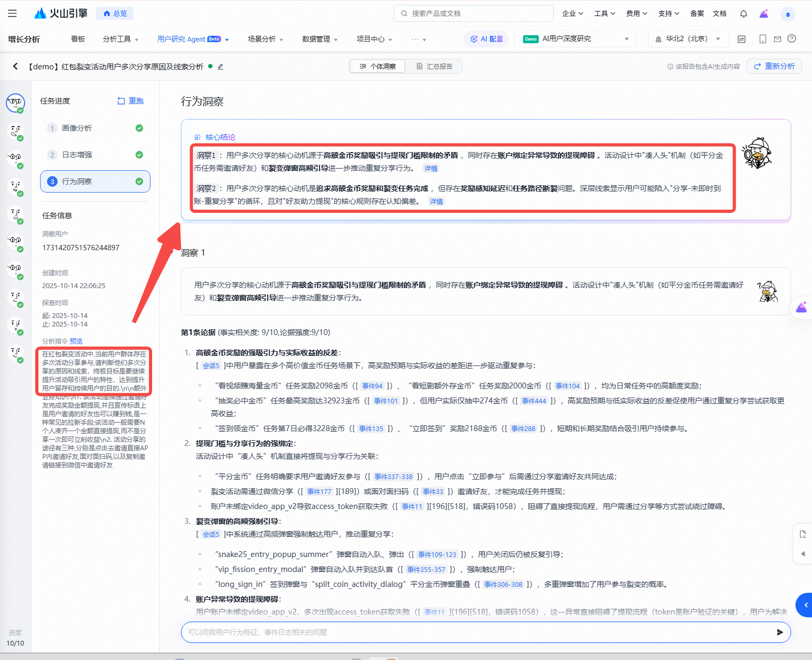Open the 文档 menu item
Viewport: 812px width, 660px height.
pos(719,13)
